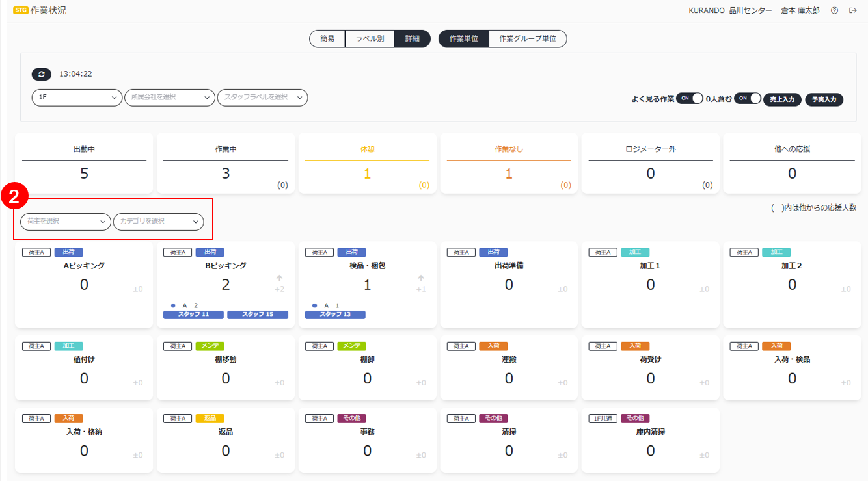868x481 pixels.
Task: Select the スタッフ 13 chip
Action: (335, 315)
